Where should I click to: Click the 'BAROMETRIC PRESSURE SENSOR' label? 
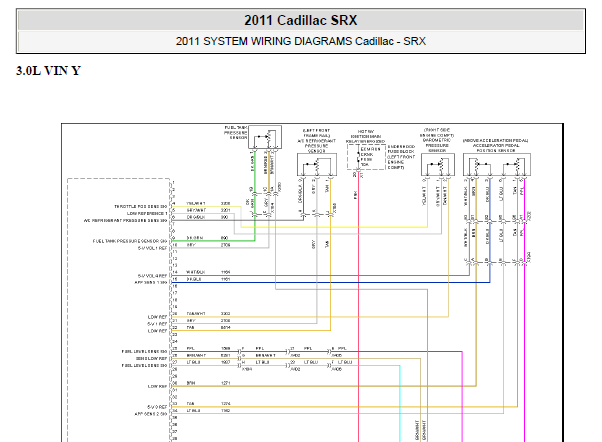(x=437, y=146)
